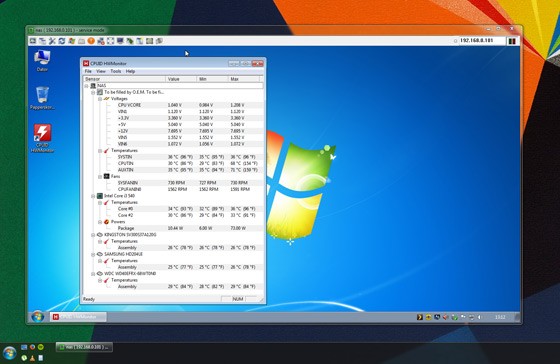Collapse the Intel Core i3 540 node
The image size is (560, 364).
click(x=93, y=196)
